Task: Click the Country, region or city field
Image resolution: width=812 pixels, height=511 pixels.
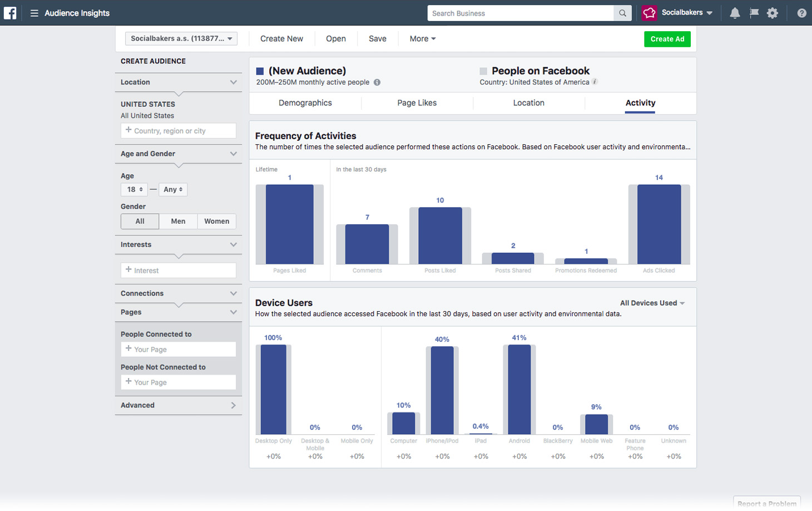Action: 179,131
